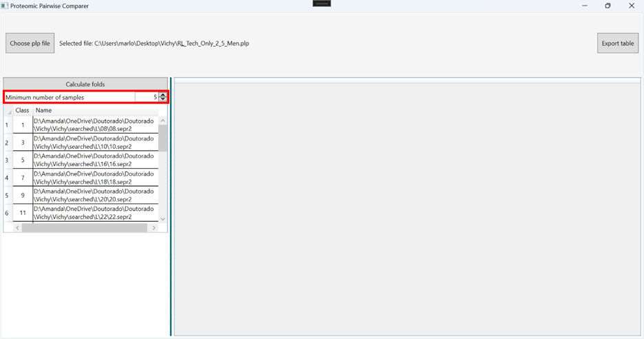Viewport: 644px width, 339px height.
Task: Decrease minimum number of samples with down arrow
Action: pos(163,99)
